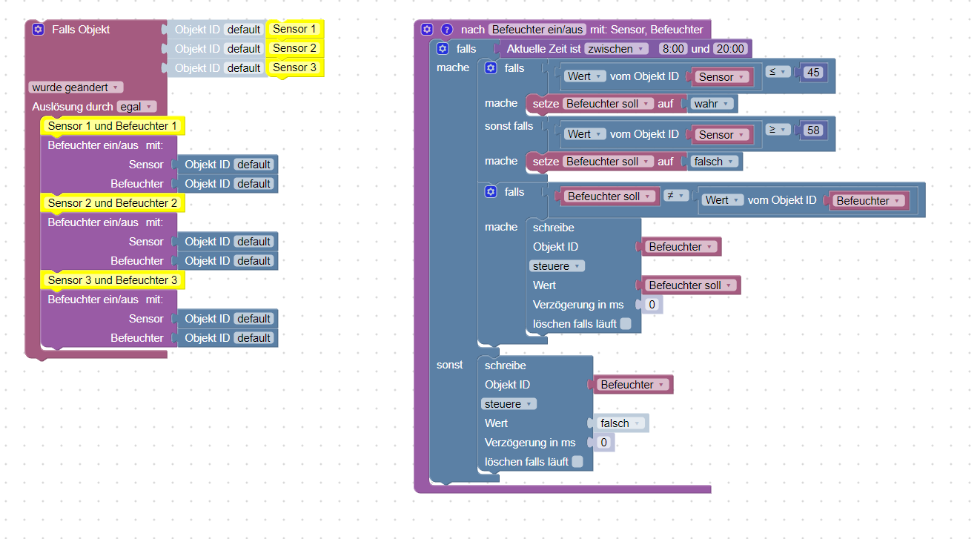Open 'steuere' dropdown in write block with Befeuchter soll

(557, 266)
